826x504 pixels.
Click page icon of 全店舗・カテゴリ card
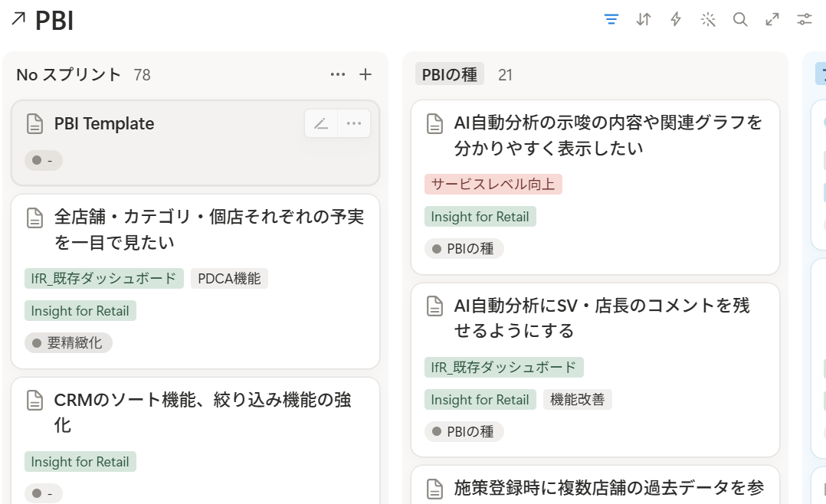(34, 218)
